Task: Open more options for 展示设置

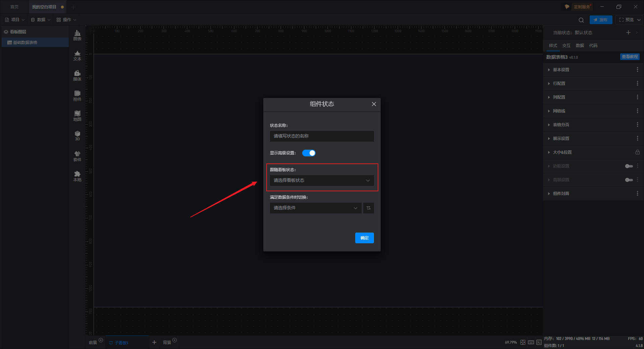Action: point(637,138)
